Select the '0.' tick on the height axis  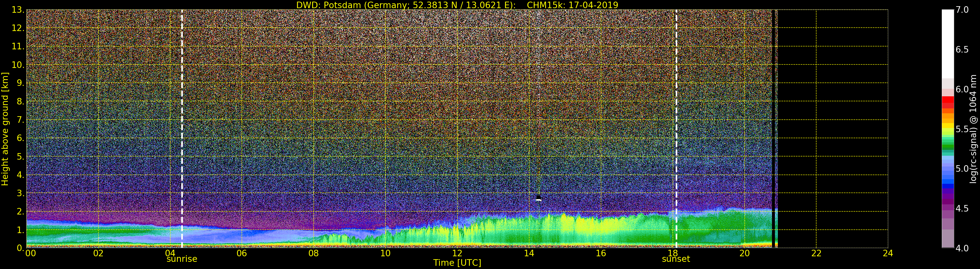click(x=20, y=248)
